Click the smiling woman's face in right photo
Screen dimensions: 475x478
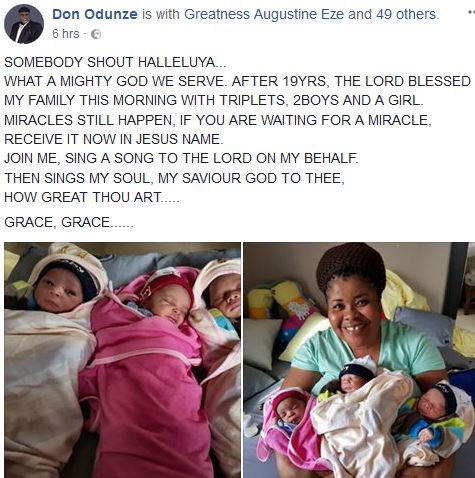tap(354, 308)
